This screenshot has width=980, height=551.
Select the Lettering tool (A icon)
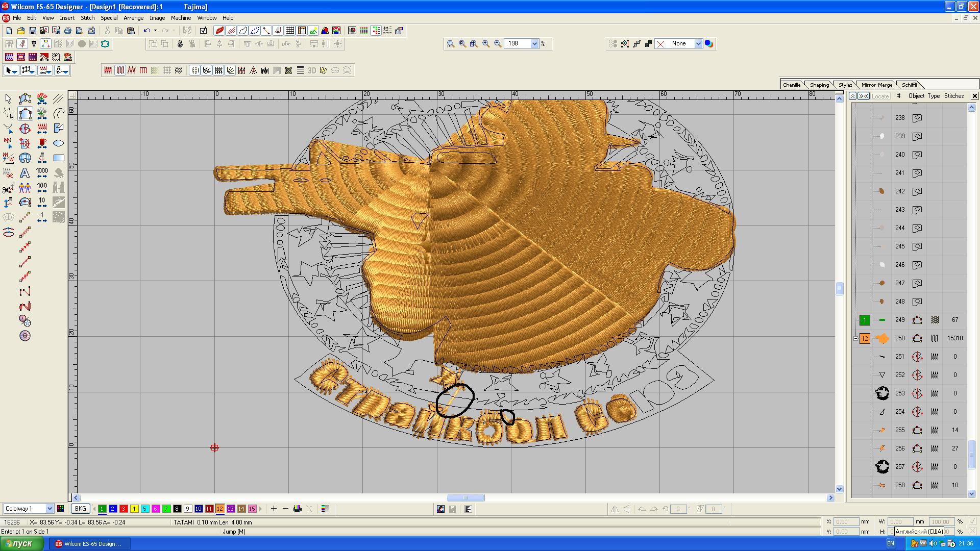(24, 173)
